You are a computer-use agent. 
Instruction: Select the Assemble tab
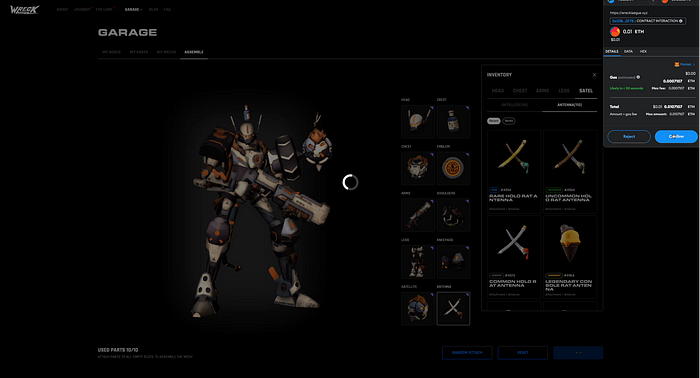194,52
